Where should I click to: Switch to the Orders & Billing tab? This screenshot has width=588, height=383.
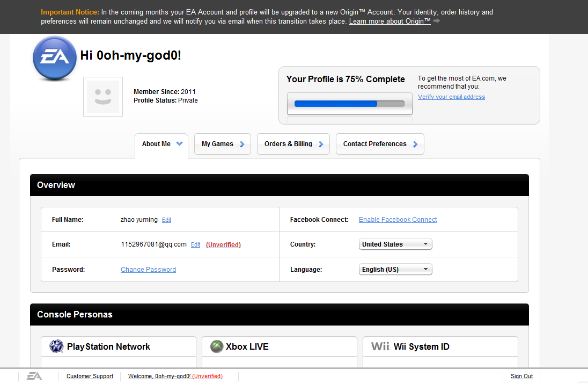293,144
